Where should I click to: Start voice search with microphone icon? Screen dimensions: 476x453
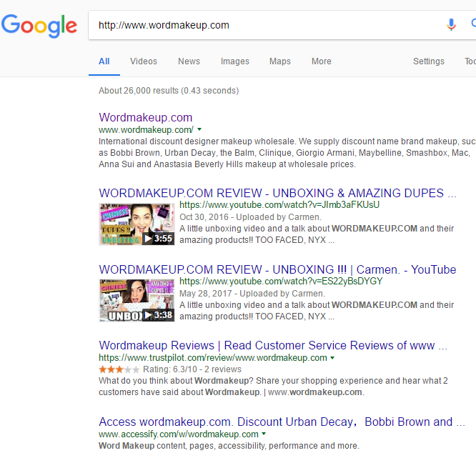point(451,24)
